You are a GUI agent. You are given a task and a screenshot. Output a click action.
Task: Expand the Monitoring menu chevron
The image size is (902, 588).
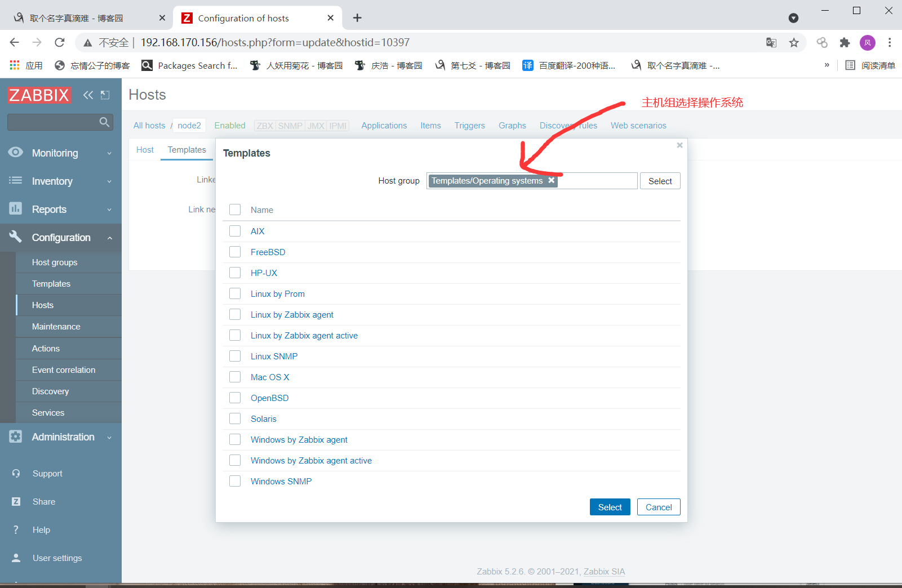coord(109,153)
